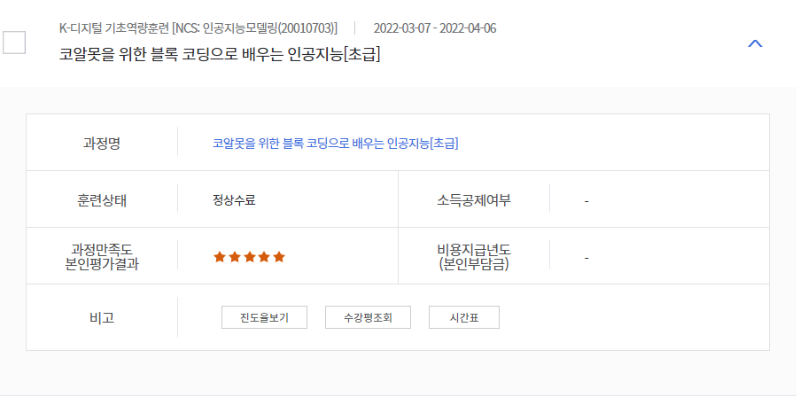Screen dimensions: 800x405
Task: Click the bold course title heading at top
Action: click(x=220, y=54)
